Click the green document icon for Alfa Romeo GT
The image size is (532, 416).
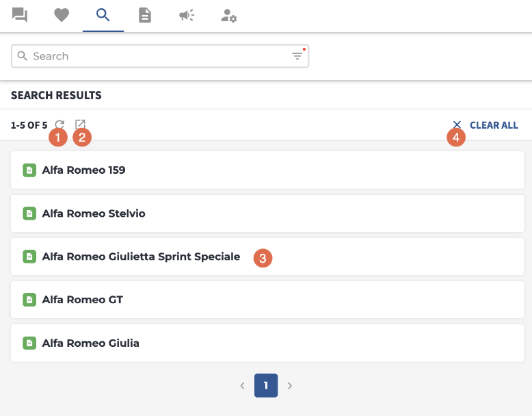pyautogui.click(x=29, y=300)
